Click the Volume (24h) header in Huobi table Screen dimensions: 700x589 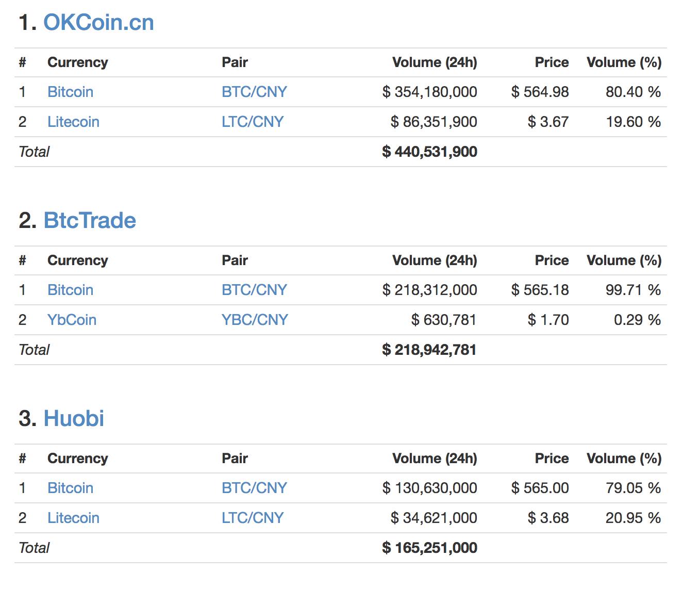[x=435, y=459]
